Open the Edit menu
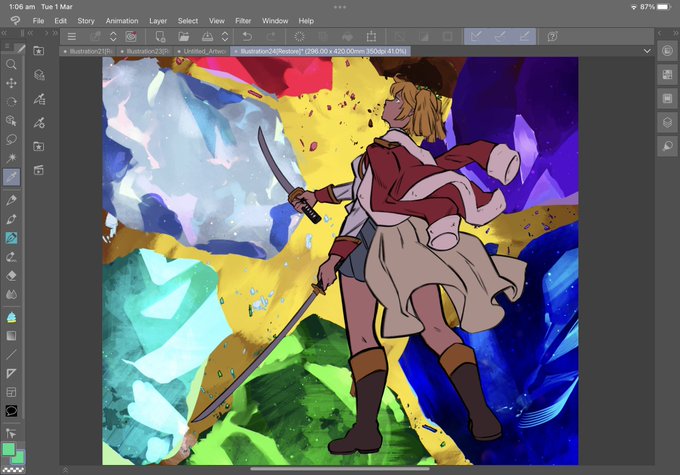The image size is (680, 475). 60,21
